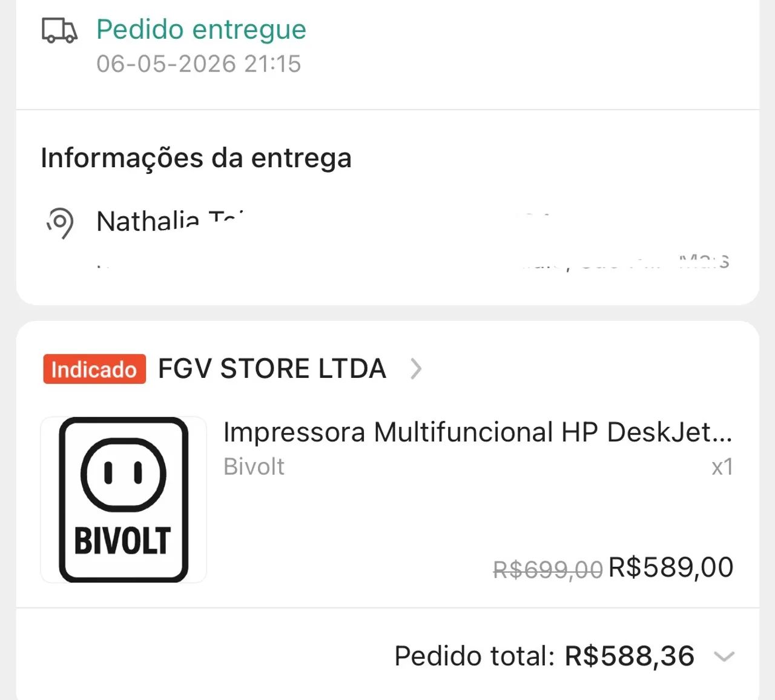Tap the Bivolt variation label
775x700 pixels.
pyautogui.click(x=254, y=467)
